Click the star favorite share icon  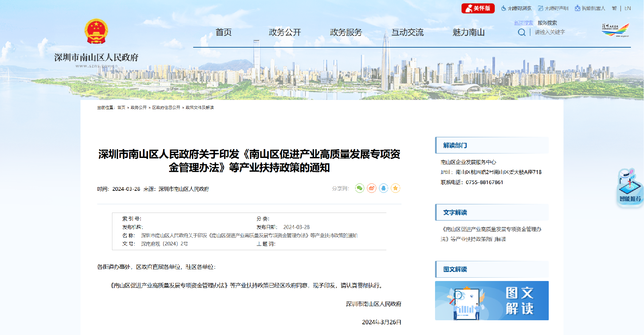395,188
